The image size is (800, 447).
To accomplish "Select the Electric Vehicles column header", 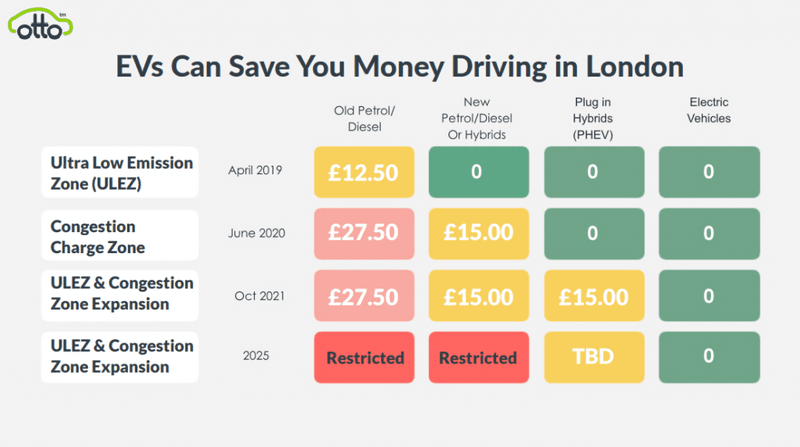I will click(708, 110).
